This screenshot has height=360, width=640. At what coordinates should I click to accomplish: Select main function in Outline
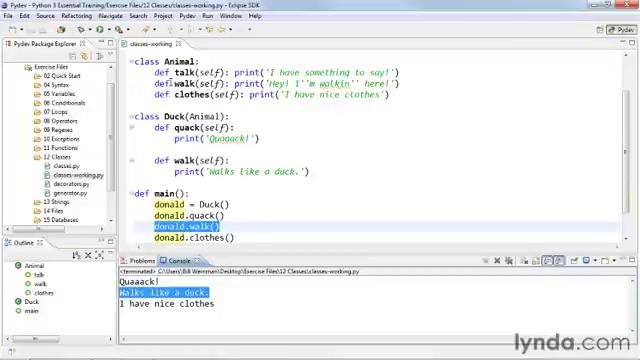point(31,311)
